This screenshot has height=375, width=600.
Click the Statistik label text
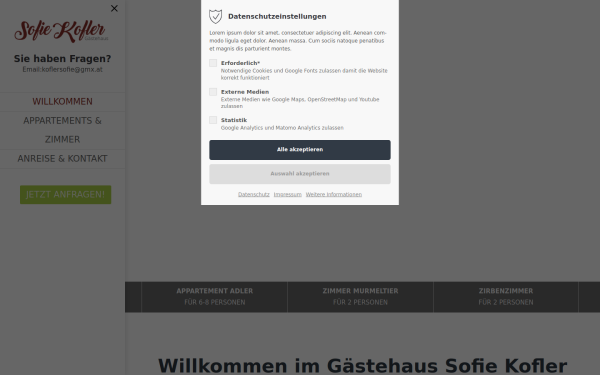point(234,120)
